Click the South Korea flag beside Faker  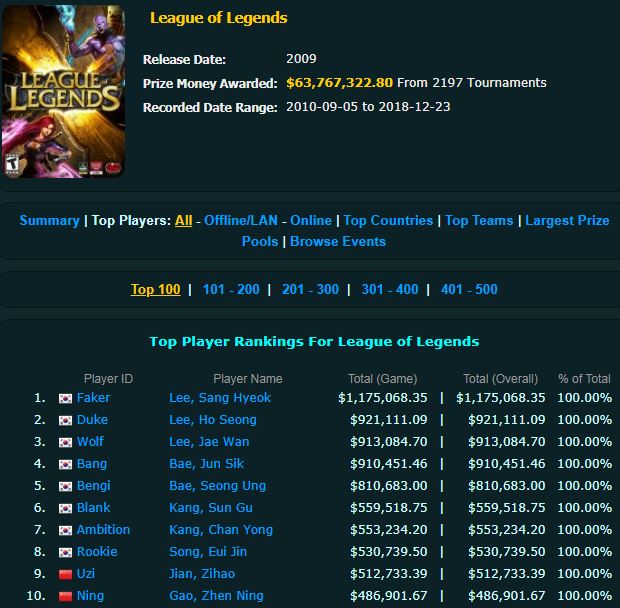pos(65,398)
